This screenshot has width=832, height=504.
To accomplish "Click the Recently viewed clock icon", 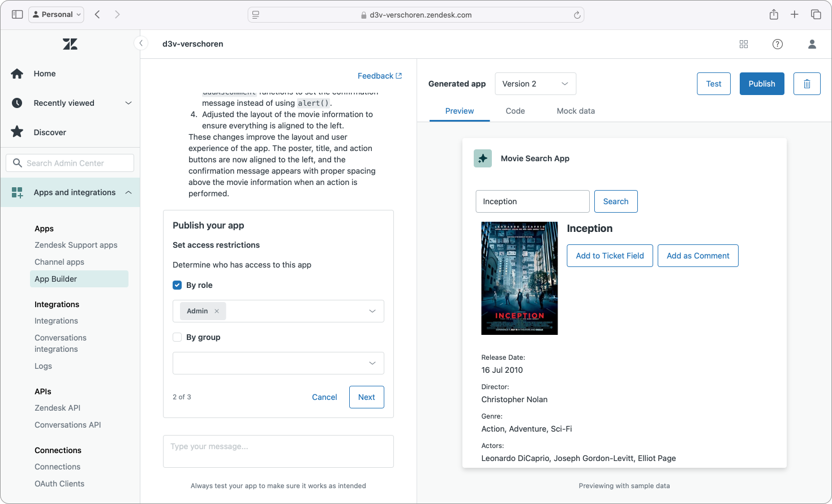I will pyautogui.click(x=17, y=103).
